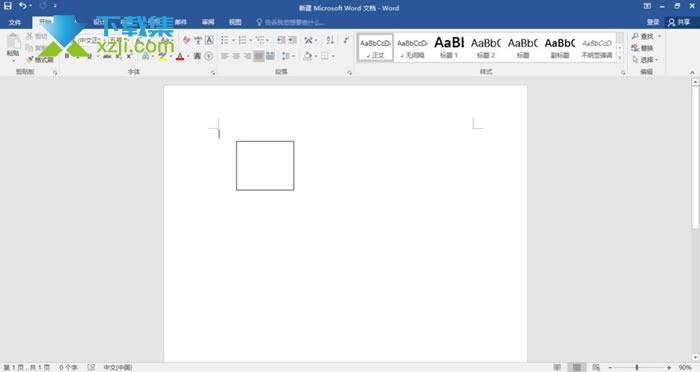This screenshot has width=700, height=372.
Task: Open the Phonetic Guide tool
Action: coord(198,40)
